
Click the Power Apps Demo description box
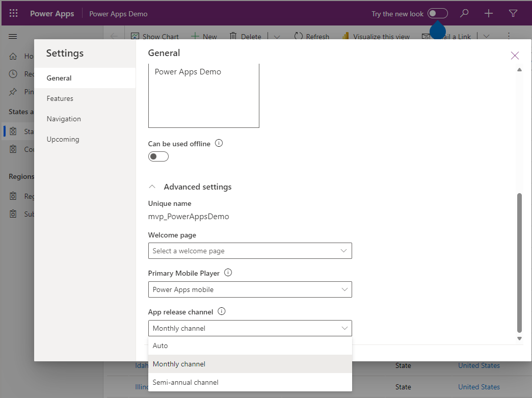pos(203,96)
